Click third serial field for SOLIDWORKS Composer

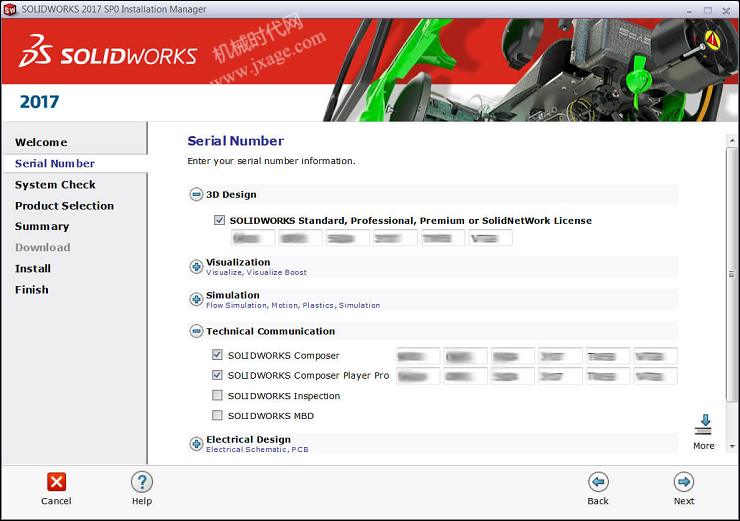pos(513,356)
